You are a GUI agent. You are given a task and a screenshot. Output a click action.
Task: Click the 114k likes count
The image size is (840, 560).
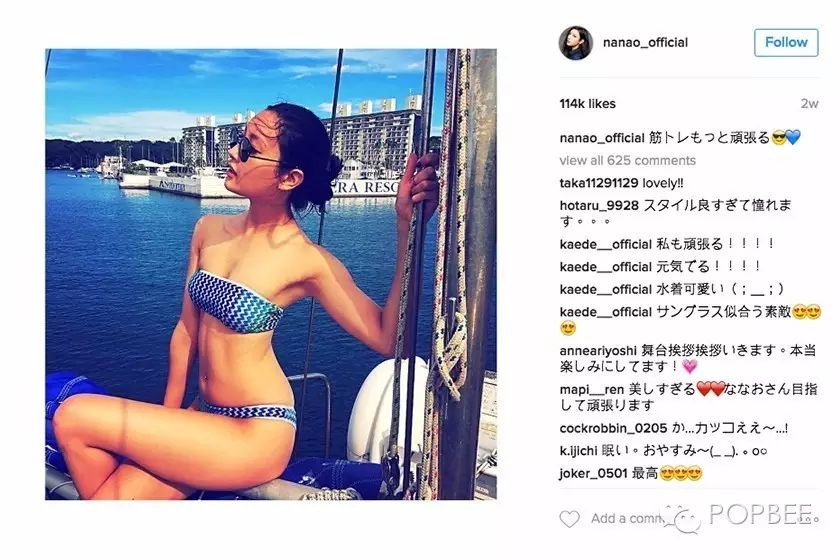(x=587, y=103)
